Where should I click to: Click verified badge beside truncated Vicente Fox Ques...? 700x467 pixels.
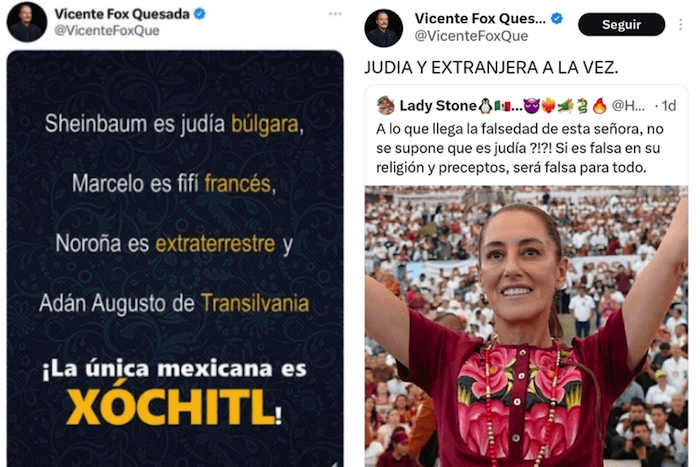[x=557, y=18]
